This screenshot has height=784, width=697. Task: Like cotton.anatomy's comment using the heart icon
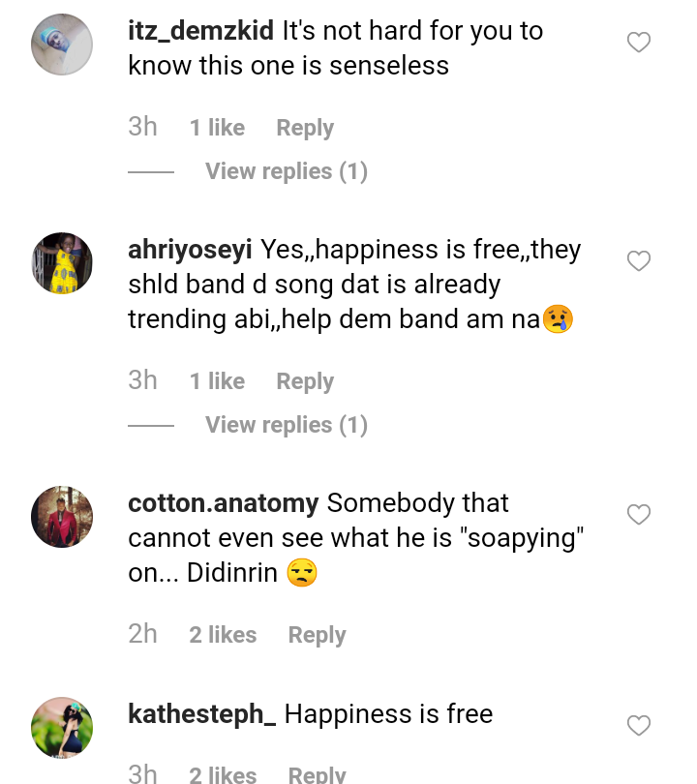coord(639,515)
